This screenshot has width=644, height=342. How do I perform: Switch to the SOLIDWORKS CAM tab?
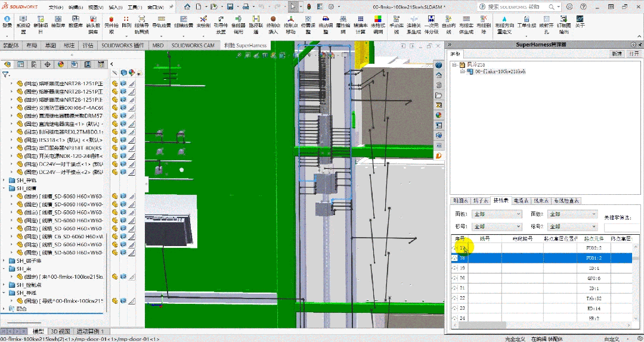pos(193,45)
